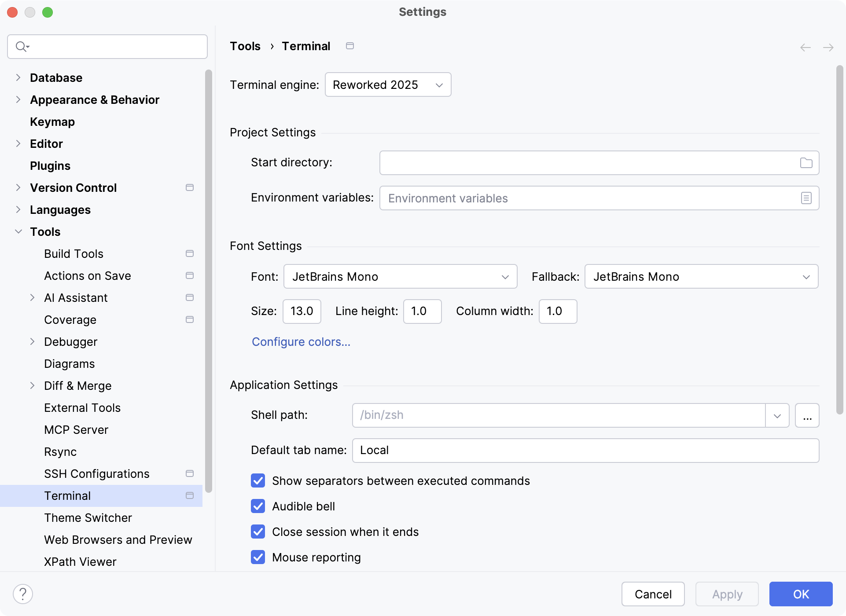Open the environment variables editor icon
The image size is (846, 616).
tap(806, 198)
